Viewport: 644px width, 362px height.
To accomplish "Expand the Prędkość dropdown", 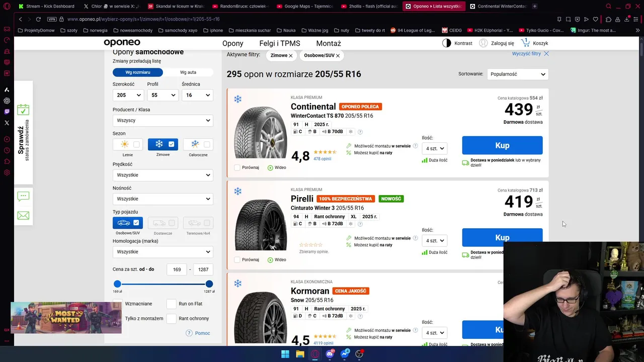I will [x=163, y=175].
